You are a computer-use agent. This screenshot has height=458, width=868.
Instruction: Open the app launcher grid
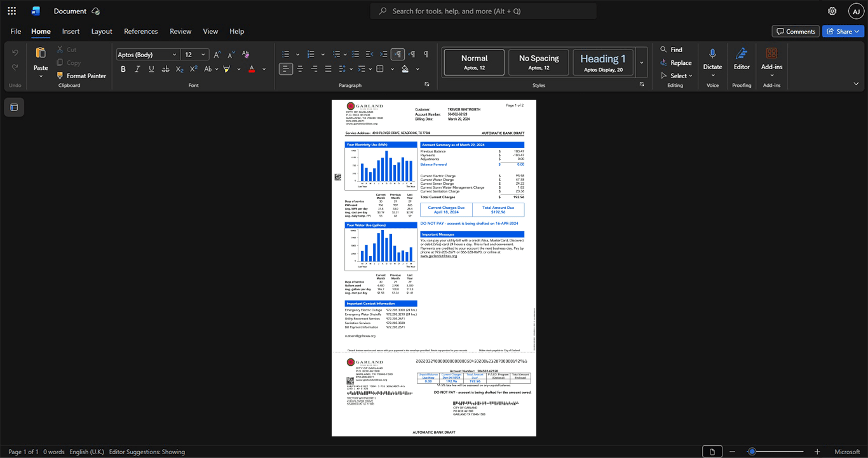pyautogui.click(x=11, y=11)
